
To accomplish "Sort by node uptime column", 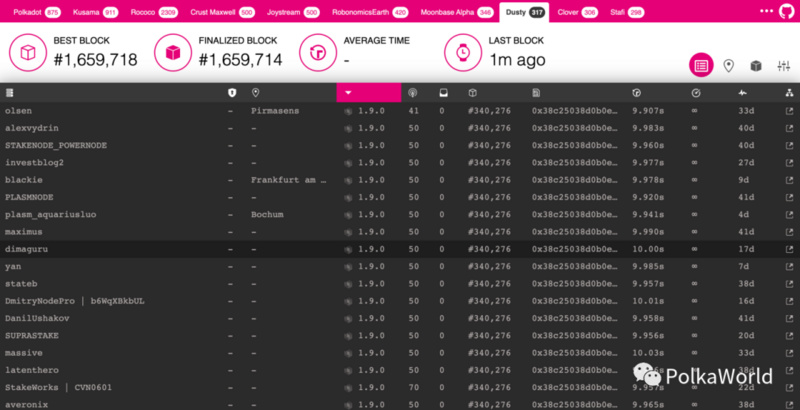I will [742, 93].
